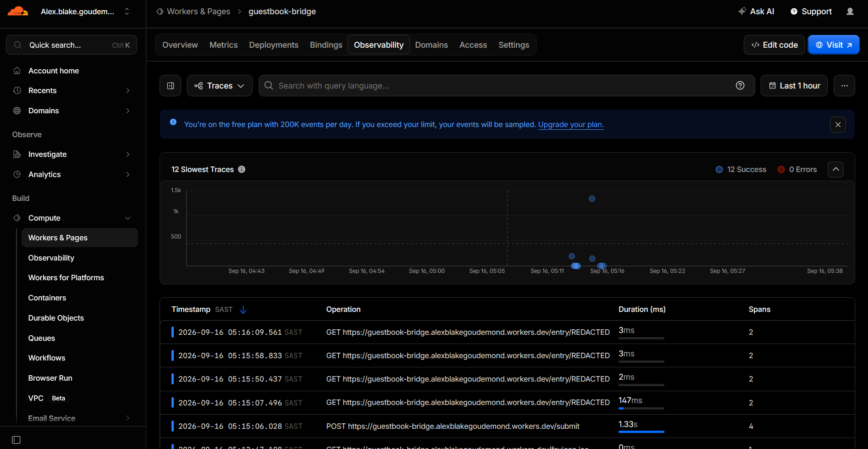Switch to the Bindings tab
Screen dimensions: 868x449
pos(326,45)
